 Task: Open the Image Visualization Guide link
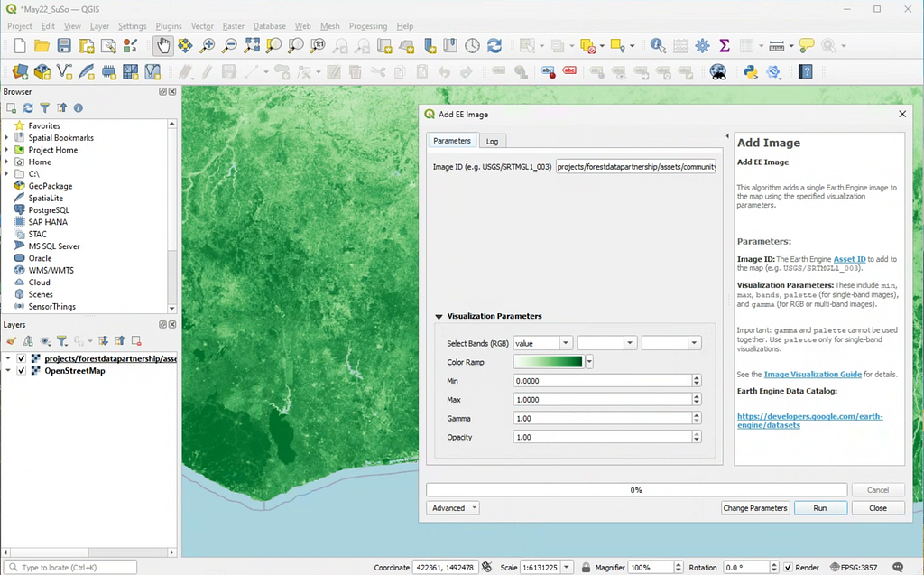point(813,374)
